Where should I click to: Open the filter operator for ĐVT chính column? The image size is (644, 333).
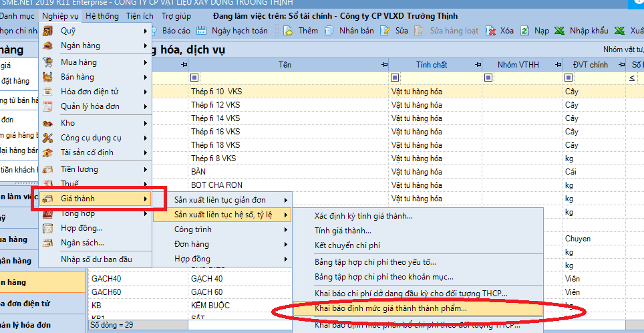click(x=569, y=78)
